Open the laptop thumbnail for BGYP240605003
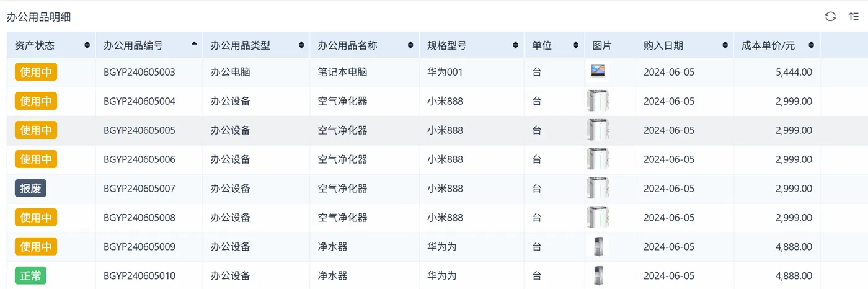This screenshot has width=868, height=289. click(x=598, y=71)
